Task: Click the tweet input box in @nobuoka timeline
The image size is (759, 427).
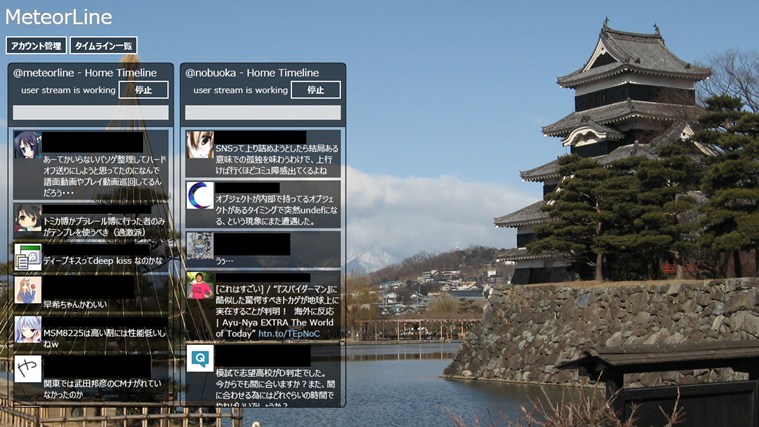Action: coord(263,113)
